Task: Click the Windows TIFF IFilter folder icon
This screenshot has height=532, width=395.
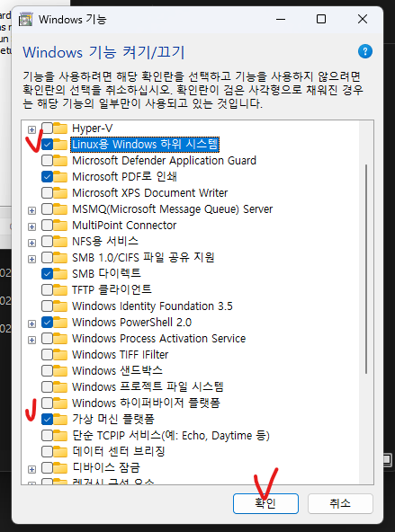Action: [x=60, y=355]
